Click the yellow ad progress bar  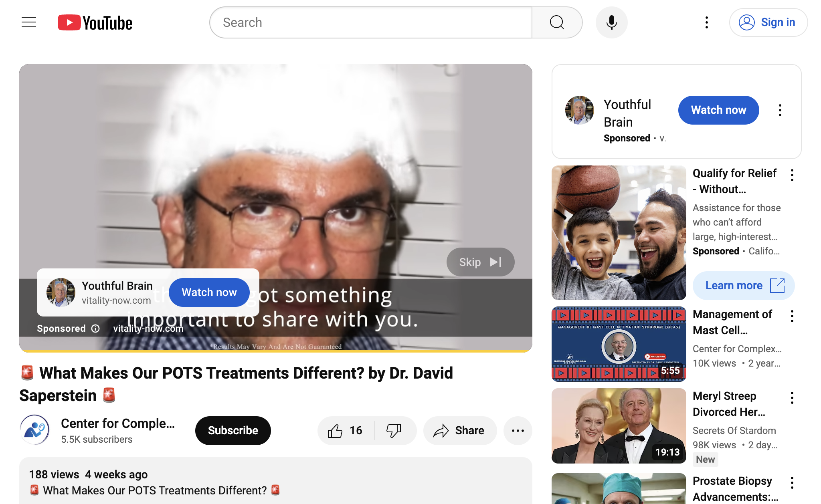[276, 351]
